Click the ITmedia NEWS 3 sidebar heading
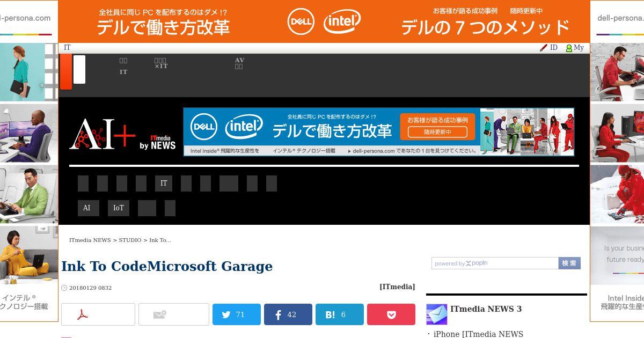Viewport: 644px width, 338px height. [486, 309]
